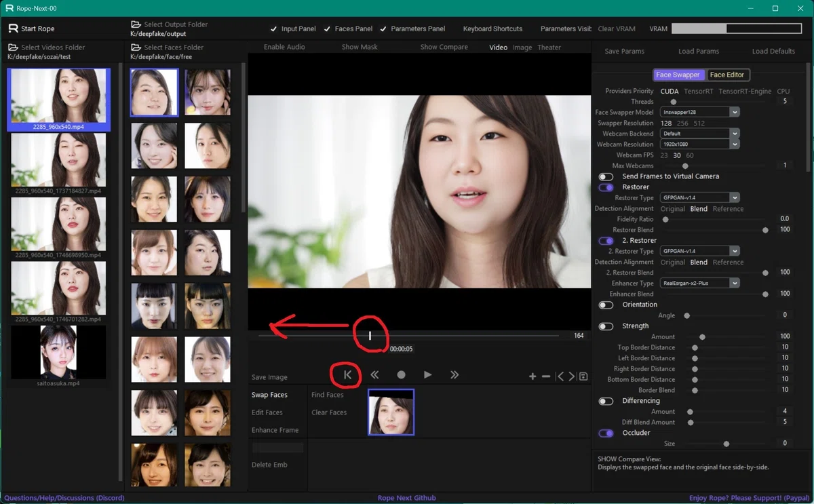
Task: Enable the Orientation toggle
Action: (x=606, y=305)
